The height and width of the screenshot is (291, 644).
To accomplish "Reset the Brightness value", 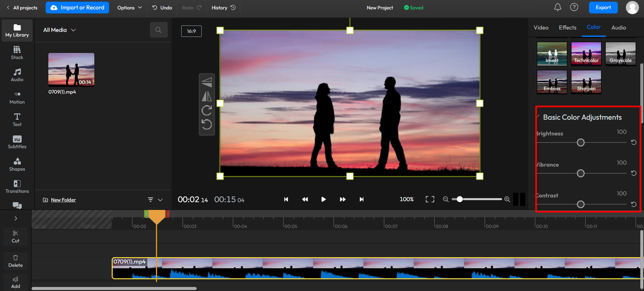I will click(x=633, y=142).
